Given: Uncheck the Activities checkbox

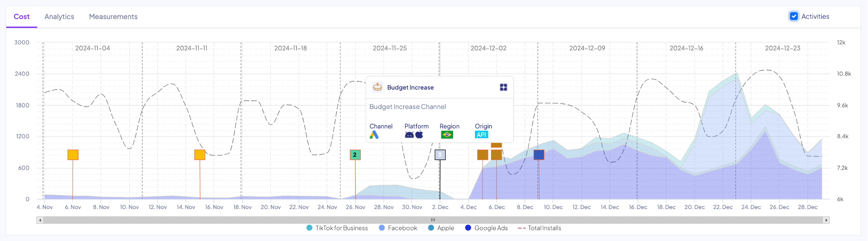Looking at the screenshot, I should (x=793, y=17).
